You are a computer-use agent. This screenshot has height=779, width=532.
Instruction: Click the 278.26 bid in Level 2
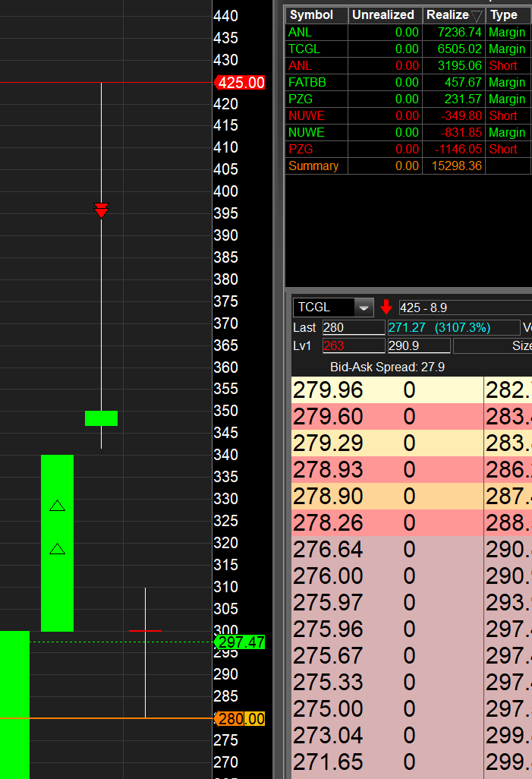(328, 522)
